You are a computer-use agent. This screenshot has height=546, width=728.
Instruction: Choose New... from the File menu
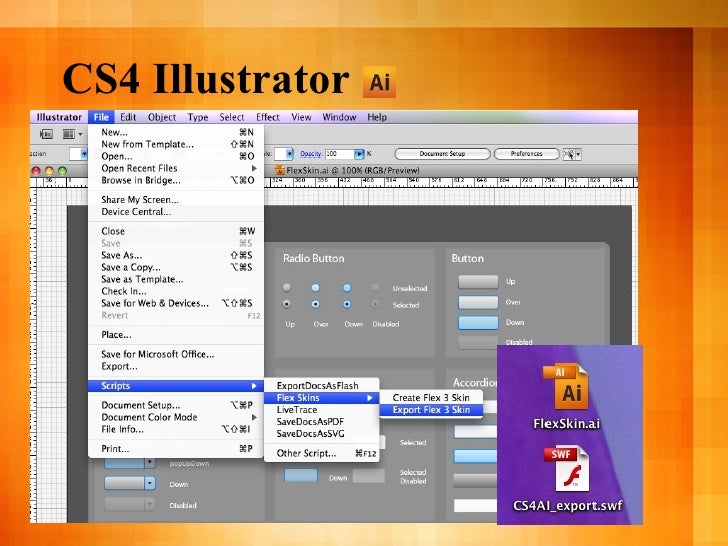click(x=176, y=132)
